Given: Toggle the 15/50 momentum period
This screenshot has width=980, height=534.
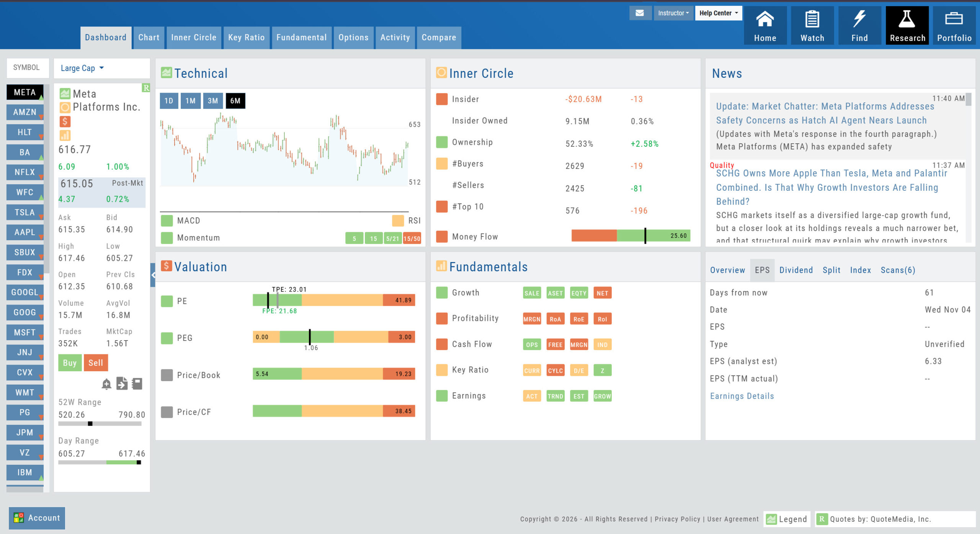Looking at the screenshot, I should [412, 238].
